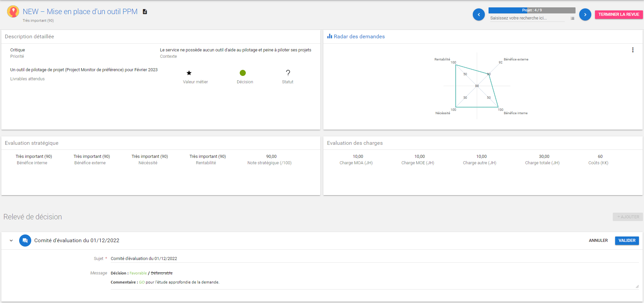Click the Relevé de décision section heading

coord(33,217)
